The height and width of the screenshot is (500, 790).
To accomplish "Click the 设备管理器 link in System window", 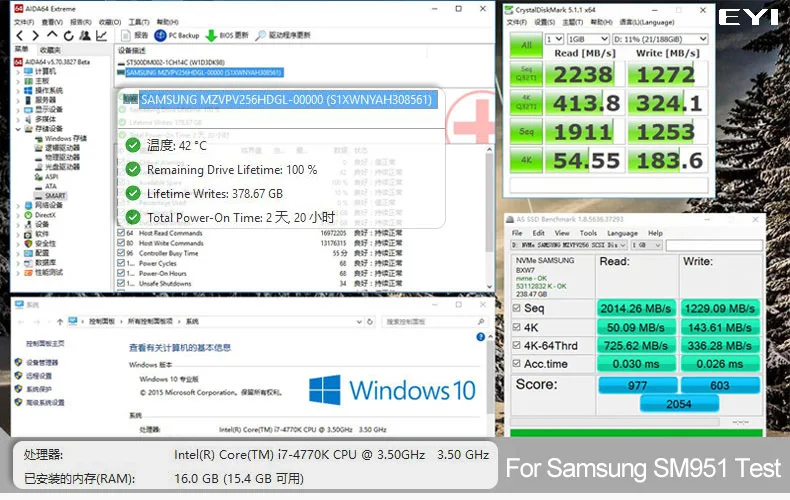I will pyautogui.click(x=42, y=362).
